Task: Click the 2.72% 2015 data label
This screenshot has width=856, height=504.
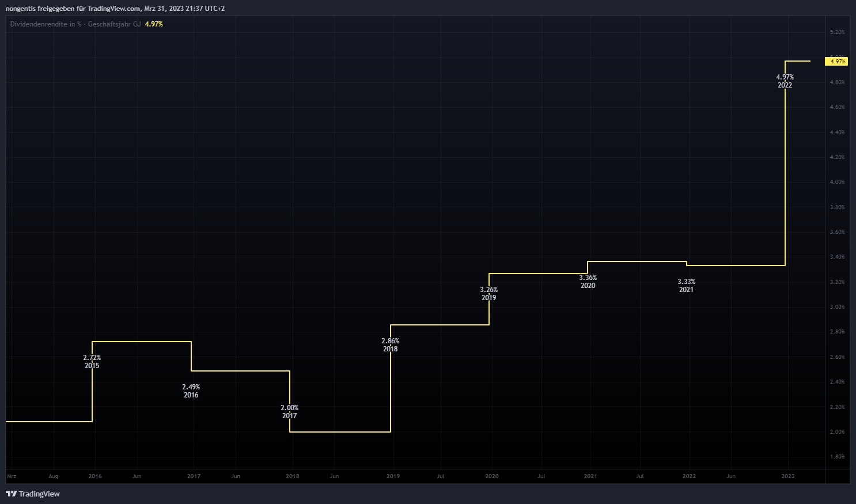Action: pyautogui.click(x=92, y=362)
